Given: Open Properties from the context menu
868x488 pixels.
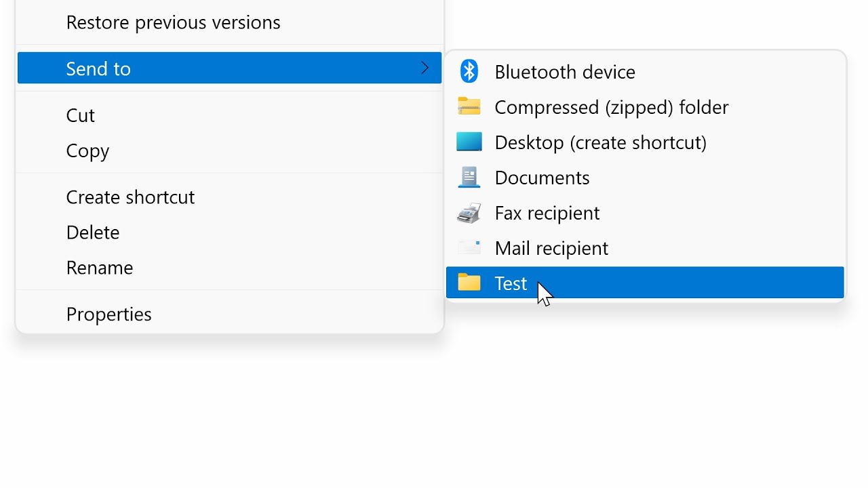Looking at the screenshot, I should [x=229, y=314].
